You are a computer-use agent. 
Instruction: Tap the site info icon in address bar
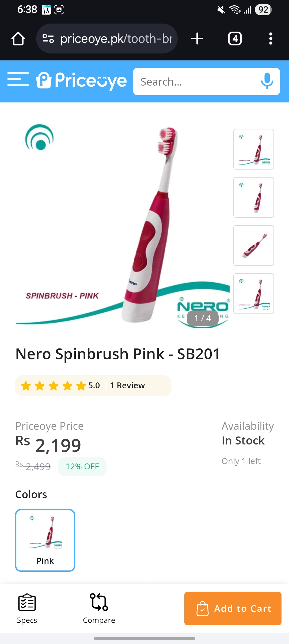point(48,39)
